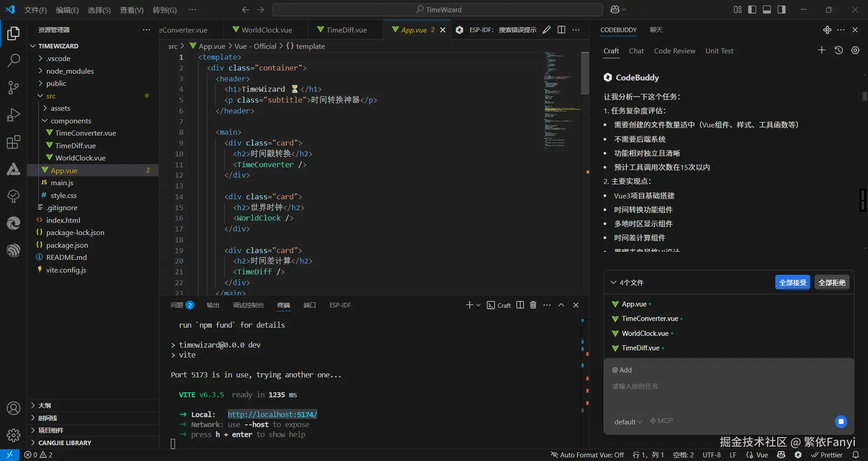Click the Prettier status bar button

[x=827, y=455]
